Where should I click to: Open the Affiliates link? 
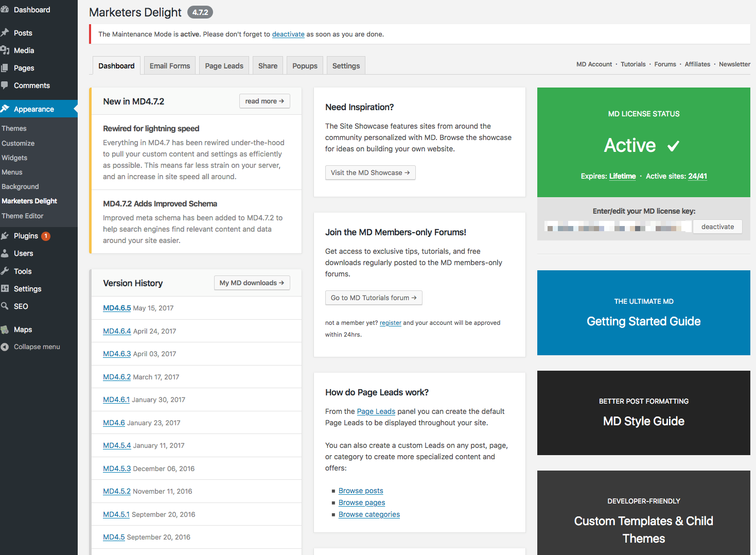coord(697,64)
